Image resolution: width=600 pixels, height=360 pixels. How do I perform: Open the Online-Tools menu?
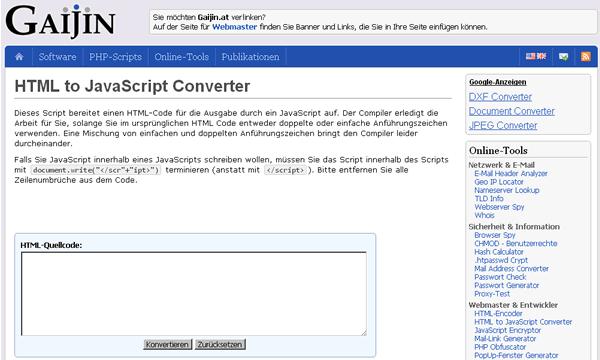[181, 57]
